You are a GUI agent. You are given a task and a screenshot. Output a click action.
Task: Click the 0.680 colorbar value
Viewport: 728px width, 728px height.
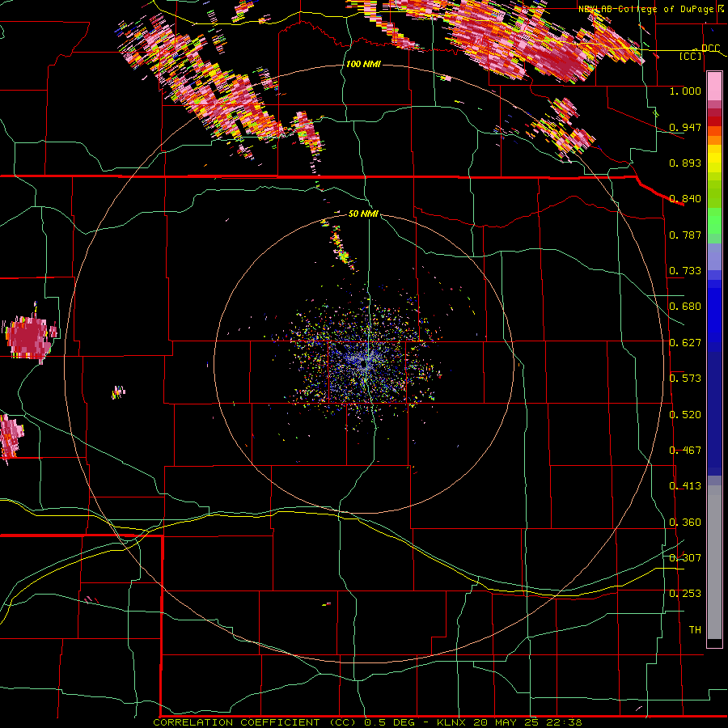tap(685, 307)
